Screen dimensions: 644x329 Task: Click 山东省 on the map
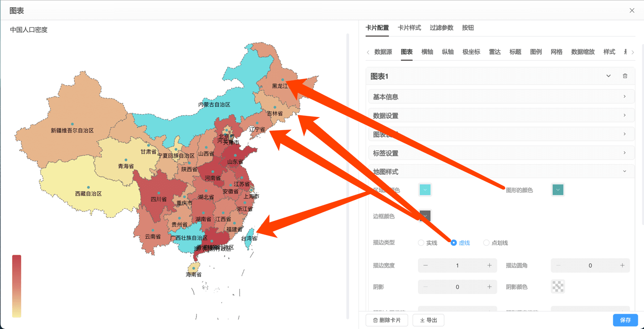point(235,162)
